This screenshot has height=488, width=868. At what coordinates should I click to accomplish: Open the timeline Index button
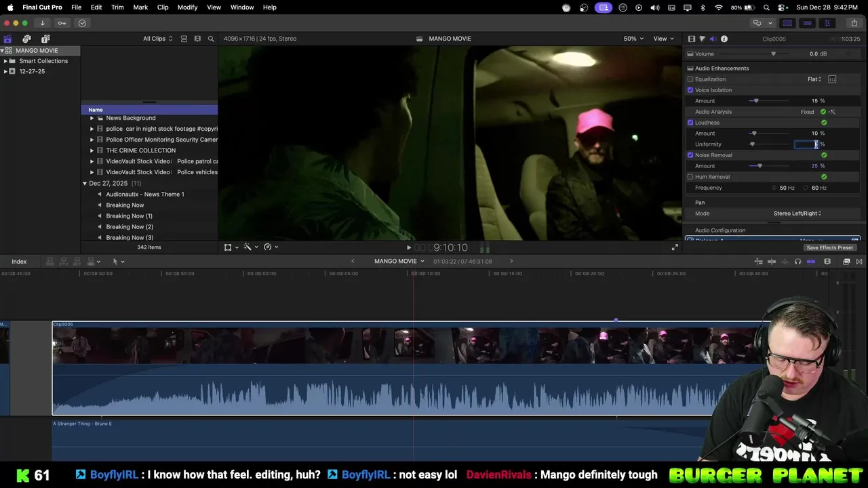pyautogui.click(x=19, y=262)
